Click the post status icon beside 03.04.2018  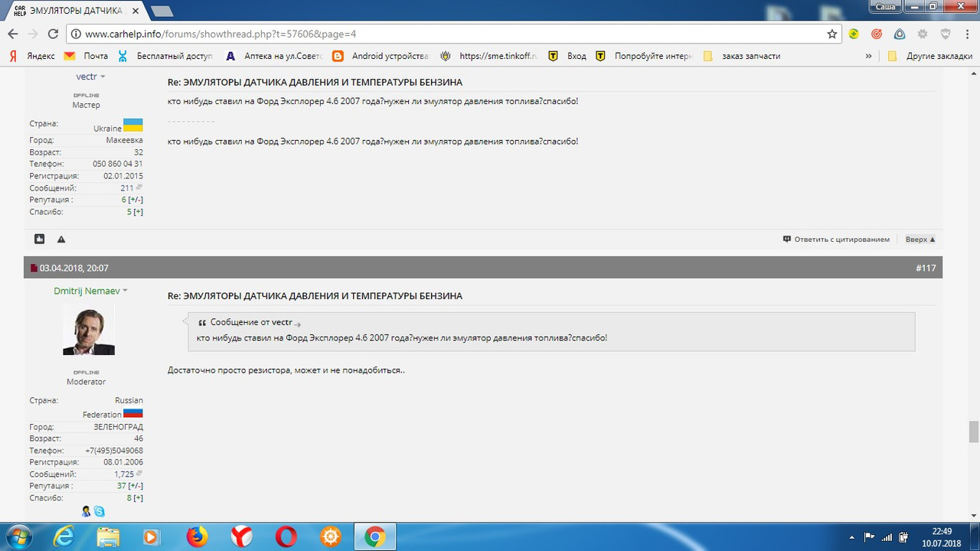tap(34, 268)
